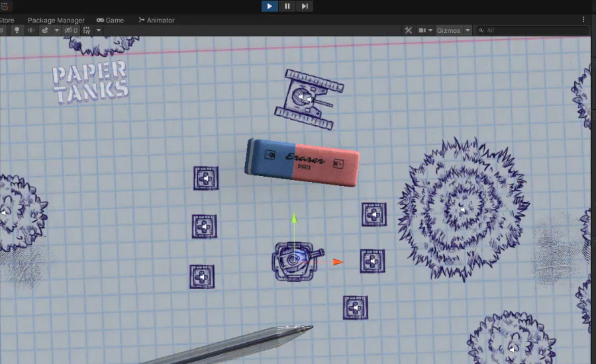
Task: Switch to the Package Manager tab
Action: 56,20
